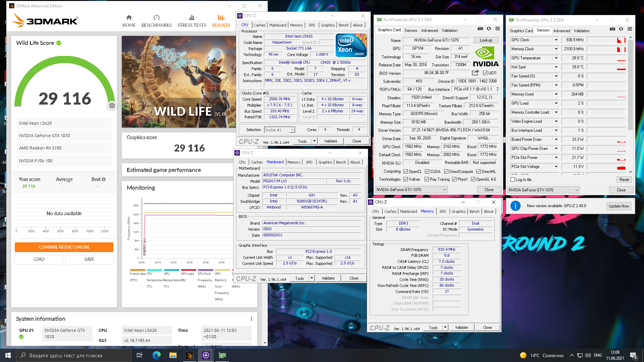Click the Bus Interface question mark in GPU-Z

(x=497, y=89)
